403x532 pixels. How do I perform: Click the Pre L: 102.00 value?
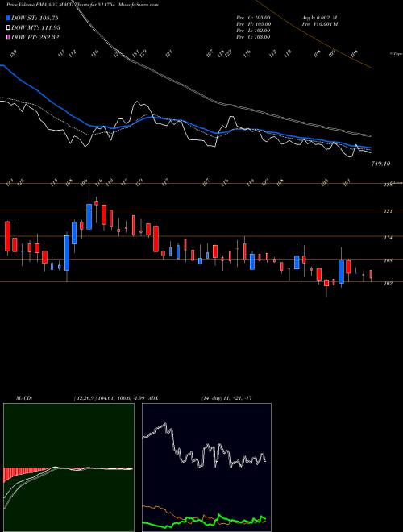(253, 31)
